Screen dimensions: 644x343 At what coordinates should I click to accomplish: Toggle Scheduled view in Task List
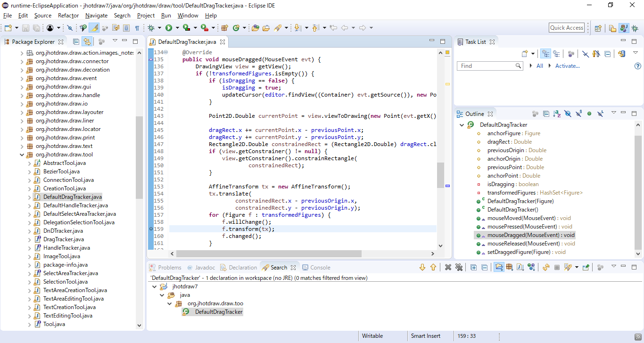[557, 54]
